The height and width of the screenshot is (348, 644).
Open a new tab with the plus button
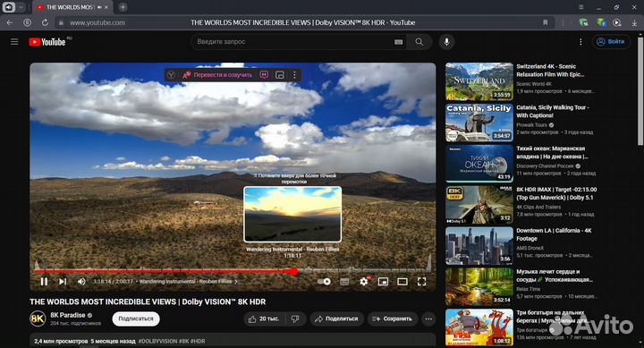tap(123, 7)
